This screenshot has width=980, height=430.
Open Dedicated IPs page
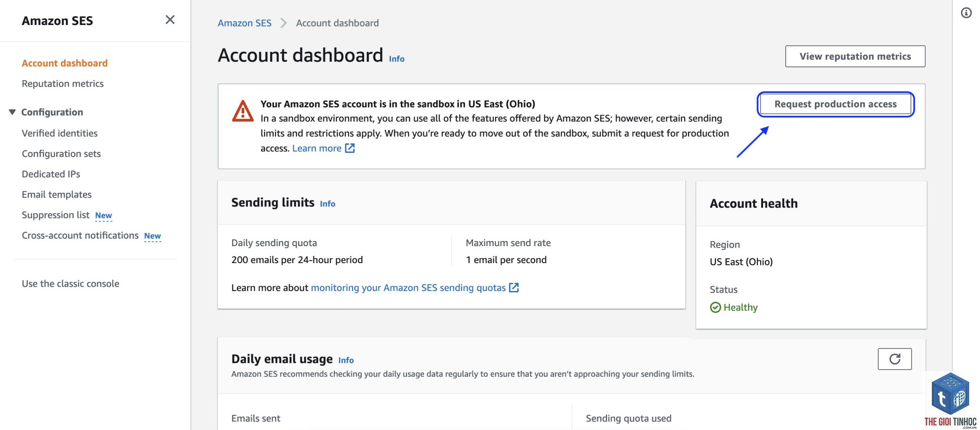coord(51,174)
